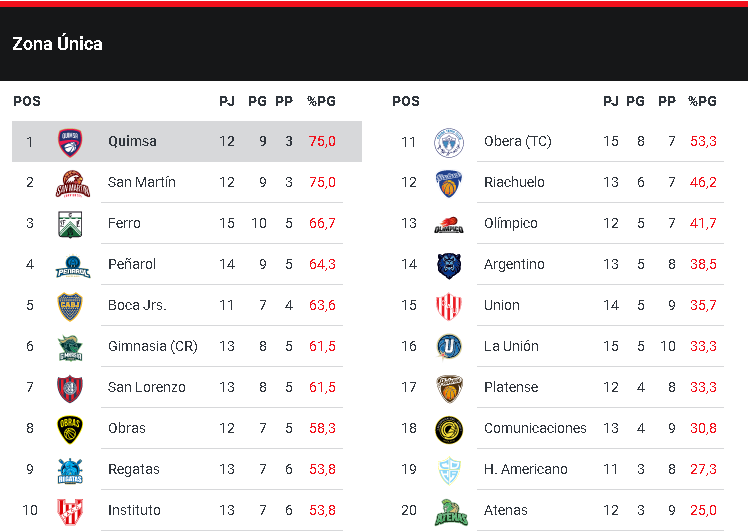Open the Boca Jrs. crest icon
748x531 pixels.
pos(69,306)
